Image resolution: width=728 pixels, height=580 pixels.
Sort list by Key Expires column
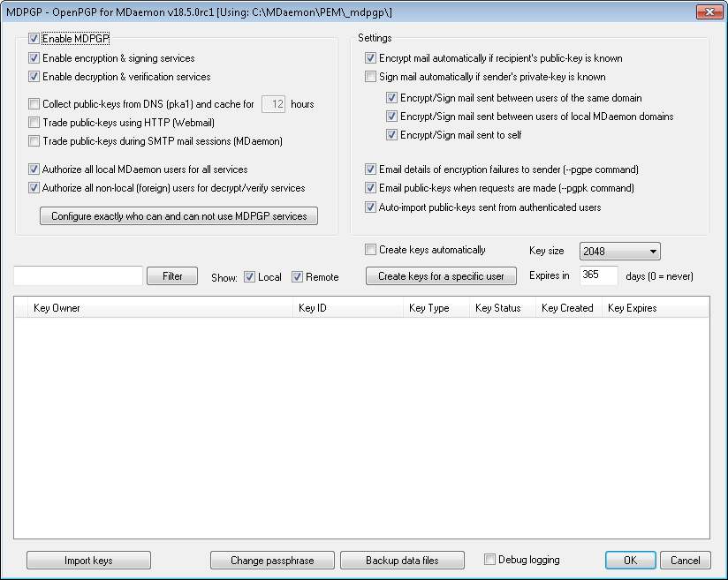(655, 308)
